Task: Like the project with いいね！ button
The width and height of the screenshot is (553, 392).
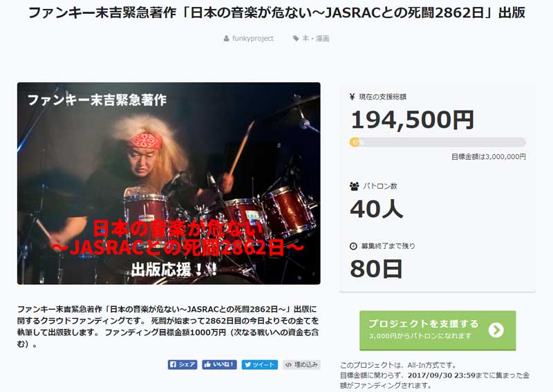Action: pos(219,364)
